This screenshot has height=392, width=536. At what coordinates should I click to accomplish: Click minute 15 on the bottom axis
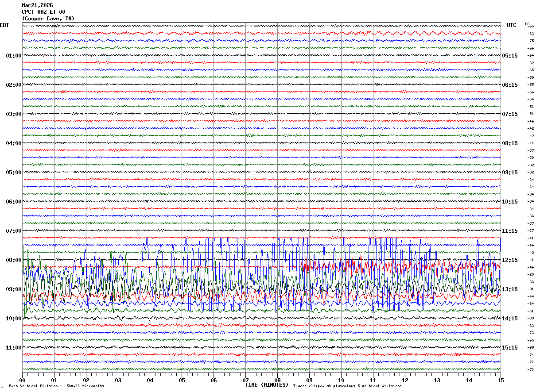(501, 380)
